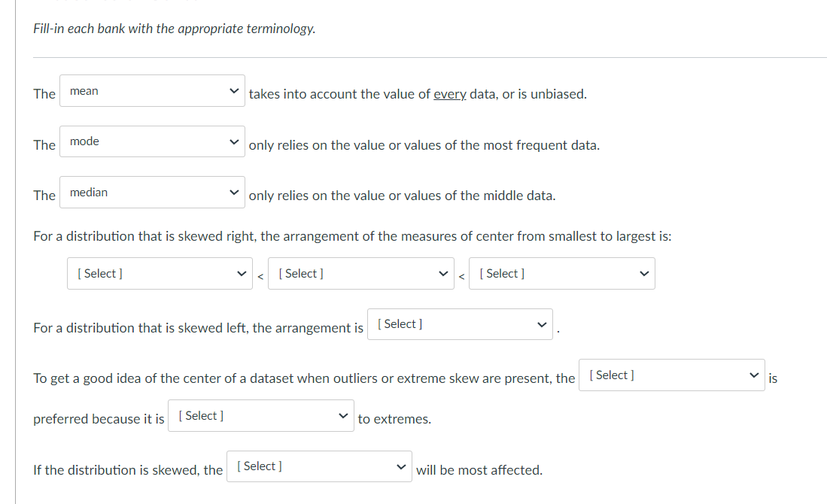Viewport: 827px width, 504px height.
Task: Open the mode dropdown
Action: click(151, 141)
